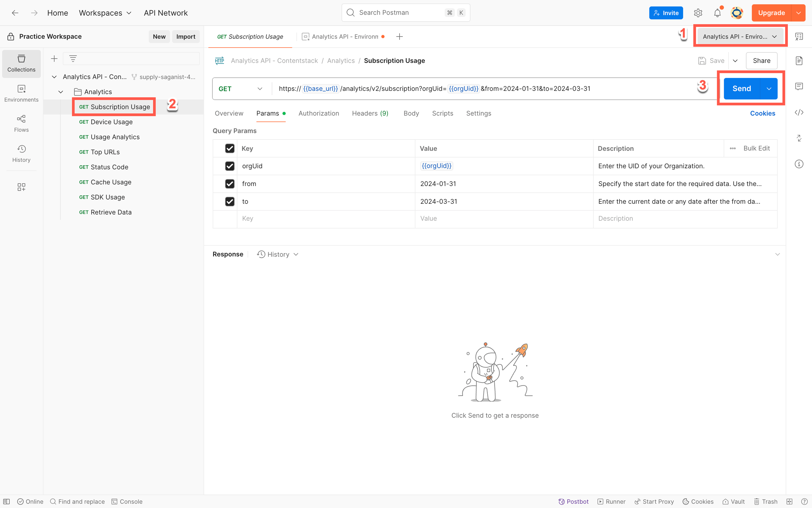This screenshot has width=812, height=508.
Task: Open the Flows sidebar panel
Action: coord(21,123)
